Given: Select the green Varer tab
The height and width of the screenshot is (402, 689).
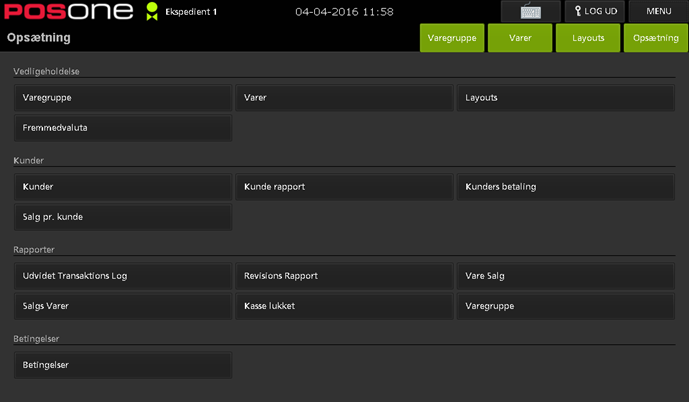Looking at the screenshot, I should [520, 38].
